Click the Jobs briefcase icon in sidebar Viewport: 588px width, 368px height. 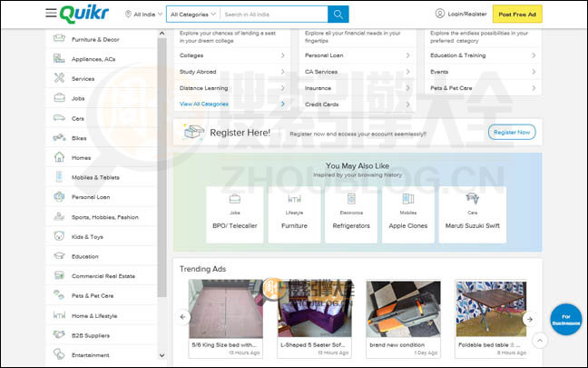59,98
